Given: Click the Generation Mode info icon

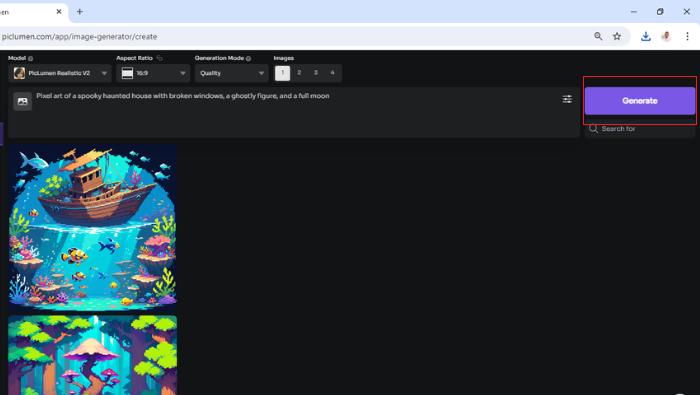Looking at the screenshot, I should [x=248, y=58].
